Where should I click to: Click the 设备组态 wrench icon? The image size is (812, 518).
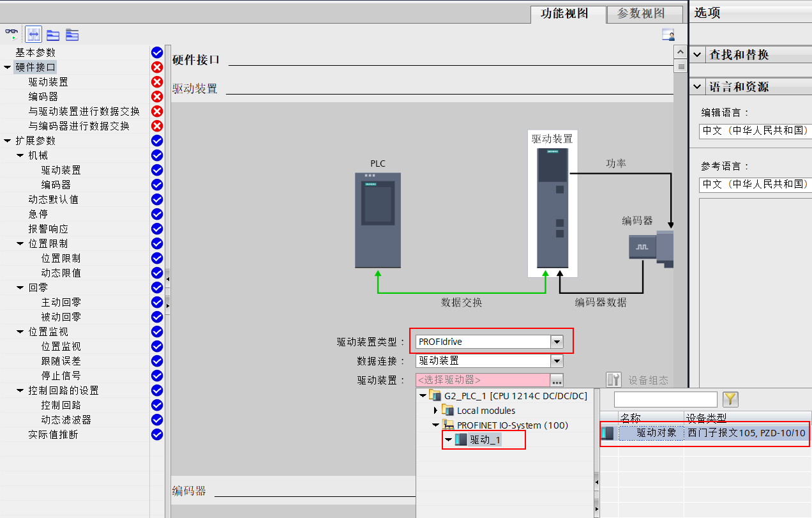point(613,379)
